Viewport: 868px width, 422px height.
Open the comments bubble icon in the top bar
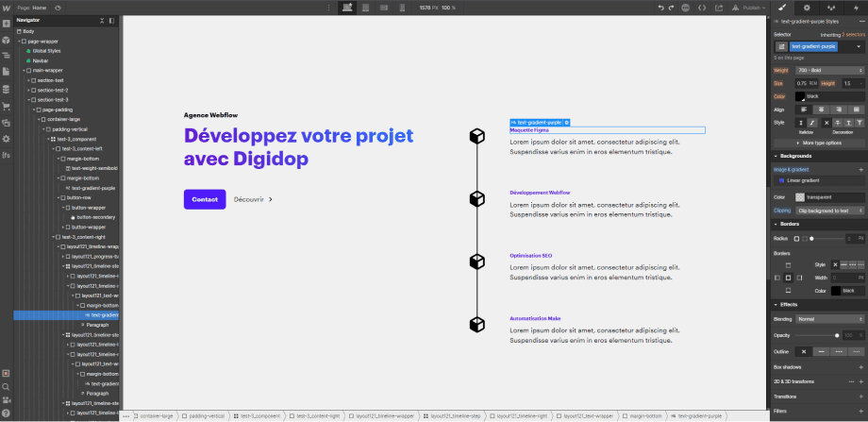(686, 8)
